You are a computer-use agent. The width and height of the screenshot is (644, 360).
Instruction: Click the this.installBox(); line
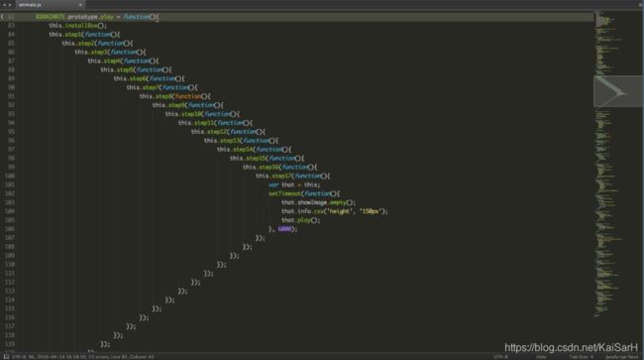coord(78,26)
